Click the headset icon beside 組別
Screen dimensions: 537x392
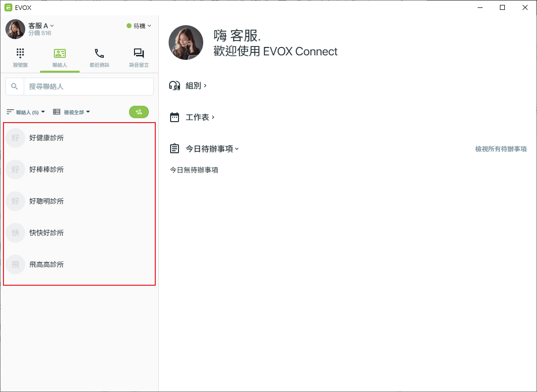click(175, 86)
